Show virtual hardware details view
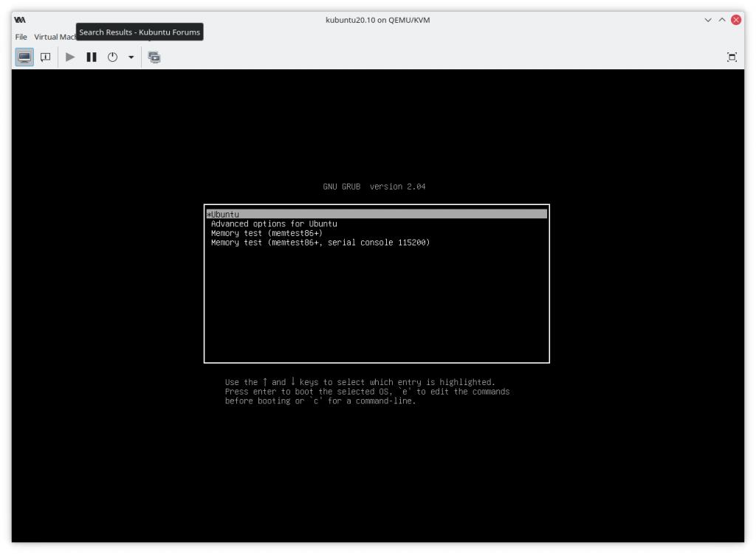The height and width of the screenshot is (554, 756). 45,56
